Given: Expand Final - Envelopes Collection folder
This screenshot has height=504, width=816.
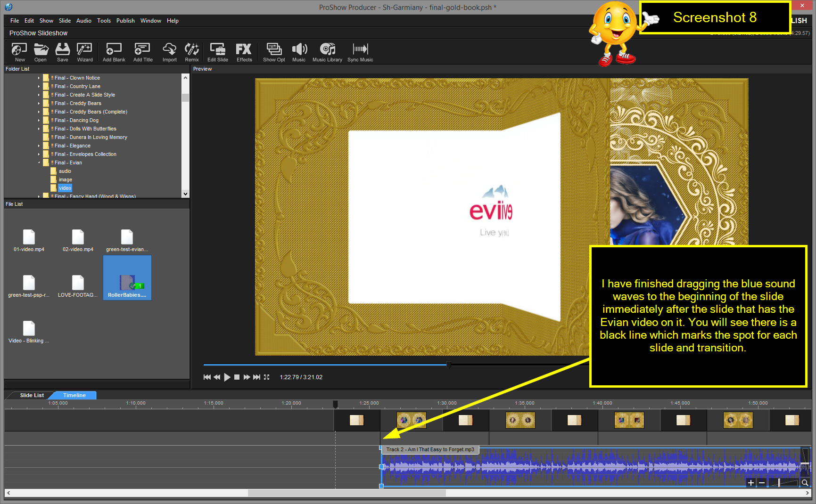Looking at the screenshot, I should coord(39,154).
